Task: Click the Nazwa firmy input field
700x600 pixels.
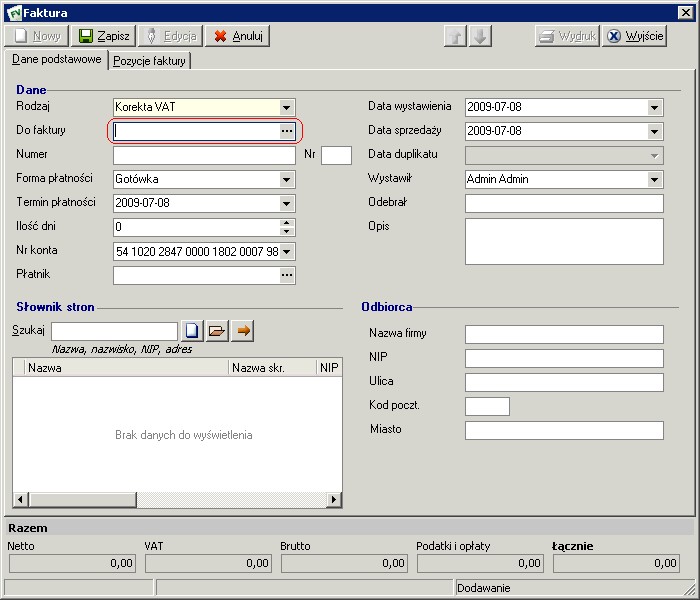Action: coord(564,334)
